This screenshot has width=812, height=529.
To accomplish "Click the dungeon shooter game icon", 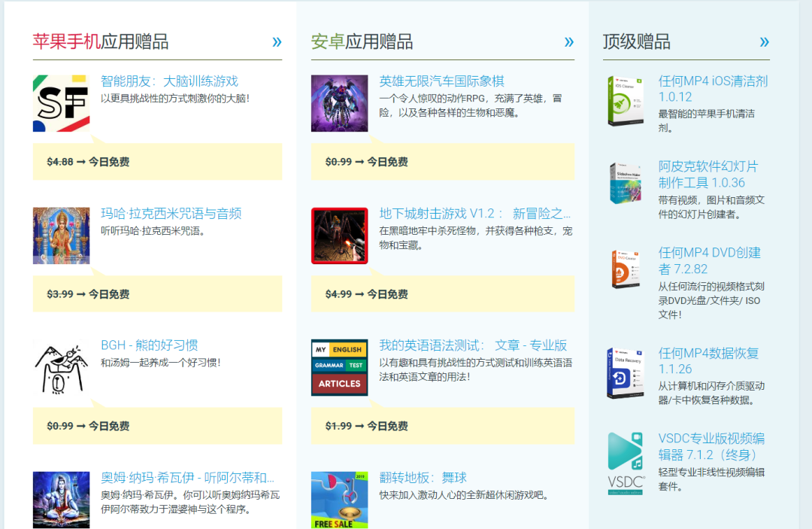I will click(x=339, y=236).
